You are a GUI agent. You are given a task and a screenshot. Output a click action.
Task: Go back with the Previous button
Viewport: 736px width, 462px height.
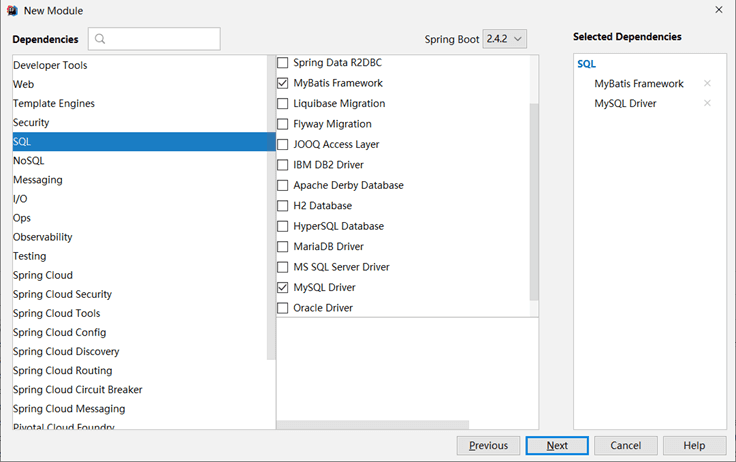tap(488, 445)
